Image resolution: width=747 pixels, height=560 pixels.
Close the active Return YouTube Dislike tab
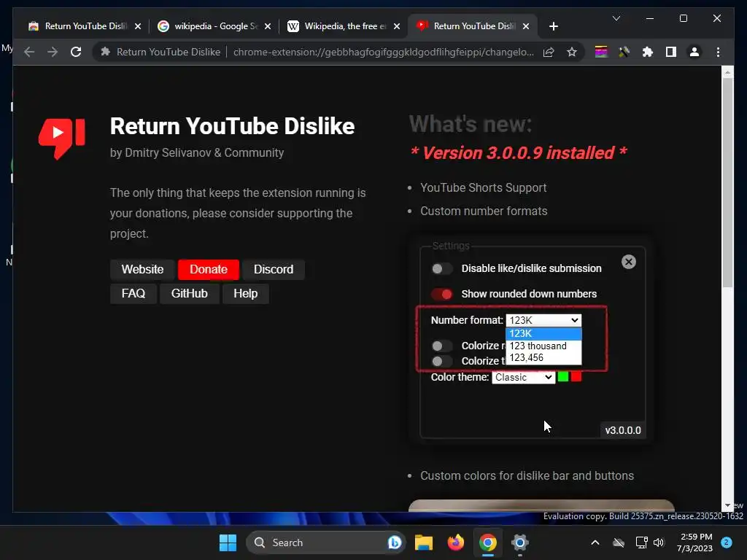pyautogui.click(x=526, y=26)
